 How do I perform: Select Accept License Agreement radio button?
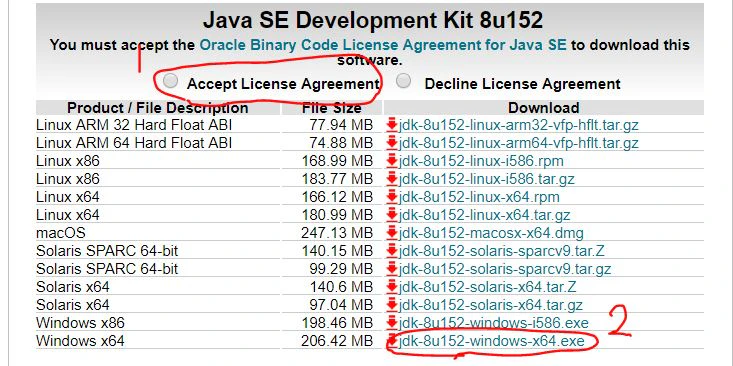171,81
